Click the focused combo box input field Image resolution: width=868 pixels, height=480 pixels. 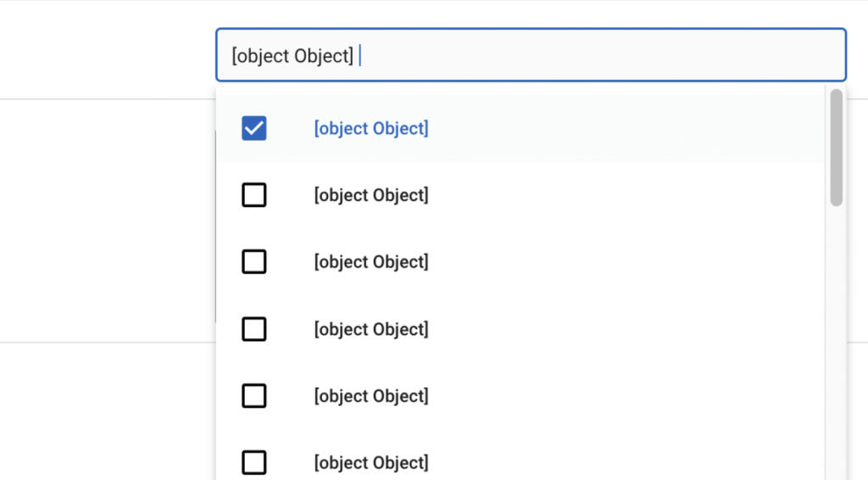click(x=531, y=56)
